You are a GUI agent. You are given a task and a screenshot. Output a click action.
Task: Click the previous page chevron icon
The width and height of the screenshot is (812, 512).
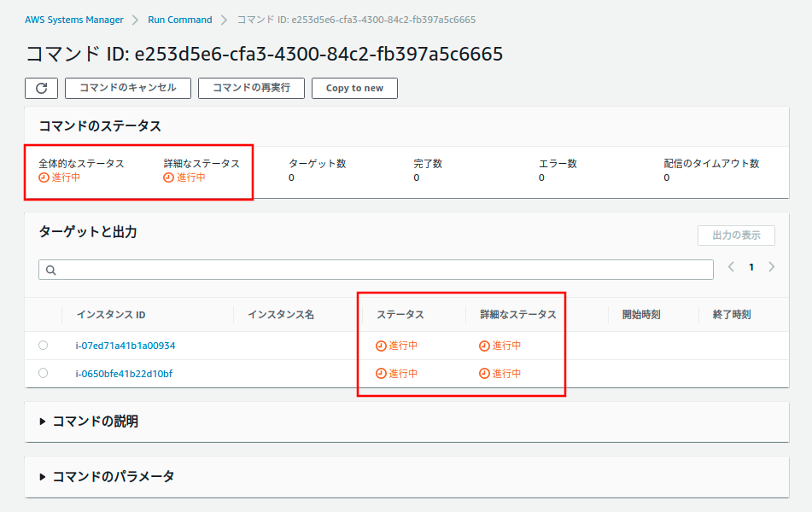731,266
